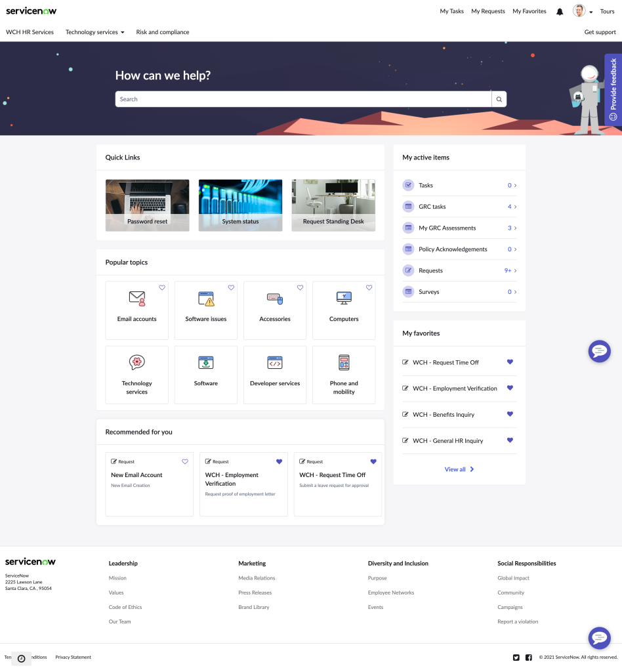Open the Software download topic icon

pos(206,362)
